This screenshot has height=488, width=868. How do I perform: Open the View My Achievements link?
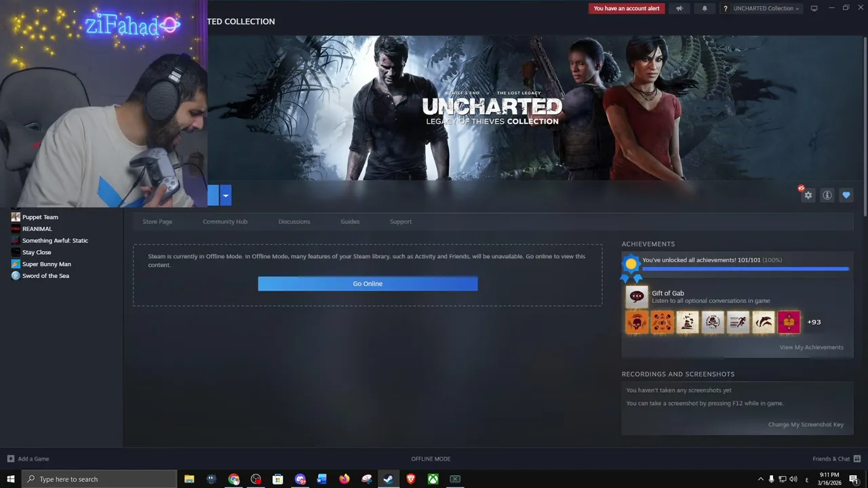(x=811, y=347)
